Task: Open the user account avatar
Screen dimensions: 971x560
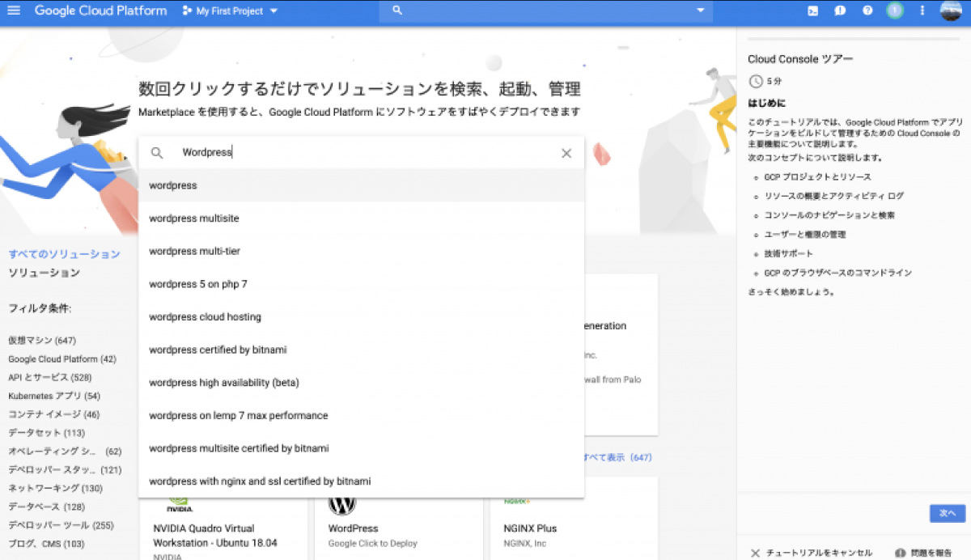Action: 950,11
